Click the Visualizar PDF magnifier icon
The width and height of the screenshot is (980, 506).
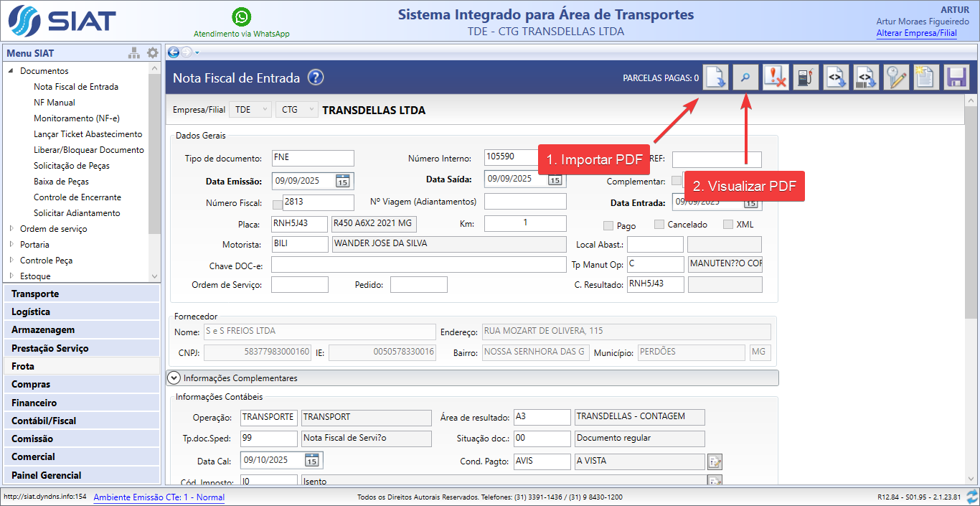click(x=746, y=78)
